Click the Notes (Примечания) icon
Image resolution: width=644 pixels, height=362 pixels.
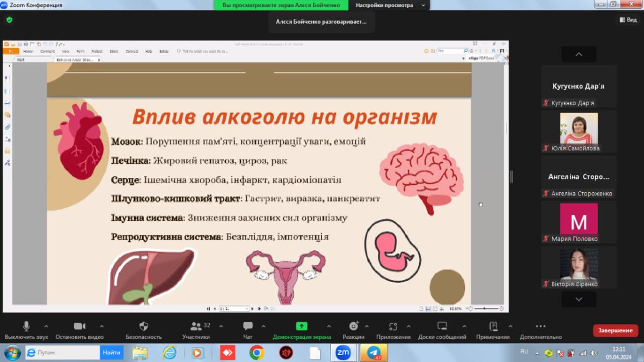493,327
